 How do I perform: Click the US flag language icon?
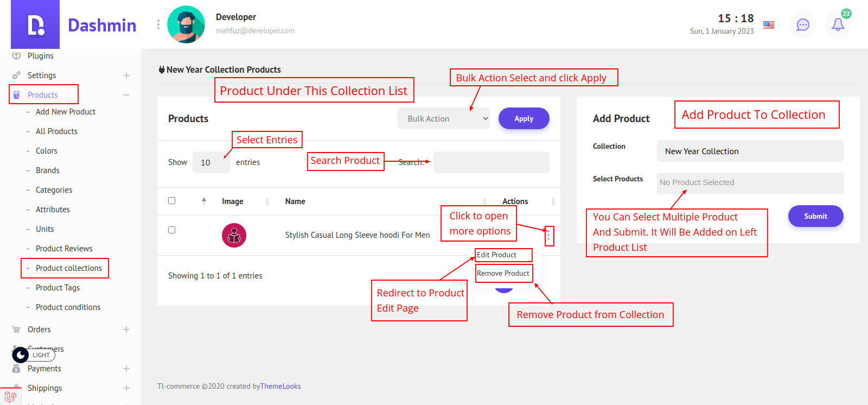coord(769,25)
